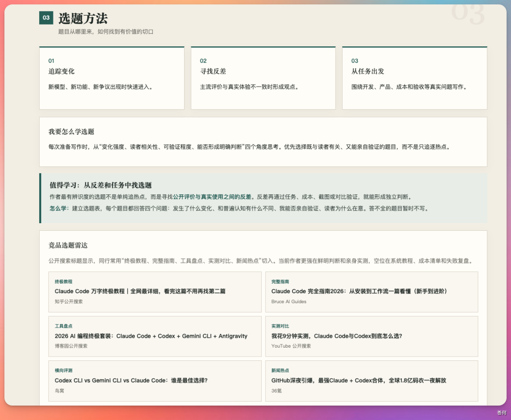Open the 追踪变化 card
511x420 pixels.
pos(112,78)
